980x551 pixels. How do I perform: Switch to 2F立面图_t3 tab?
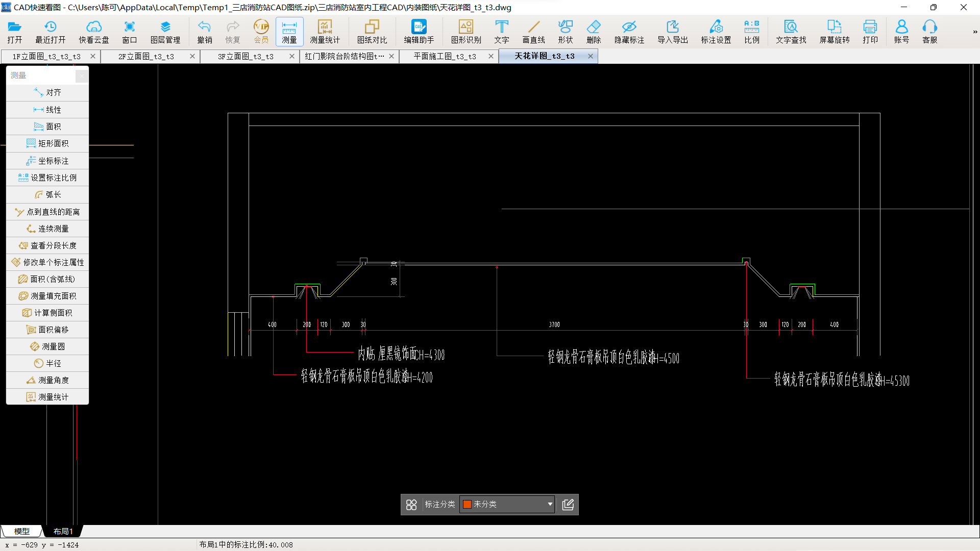146,56
